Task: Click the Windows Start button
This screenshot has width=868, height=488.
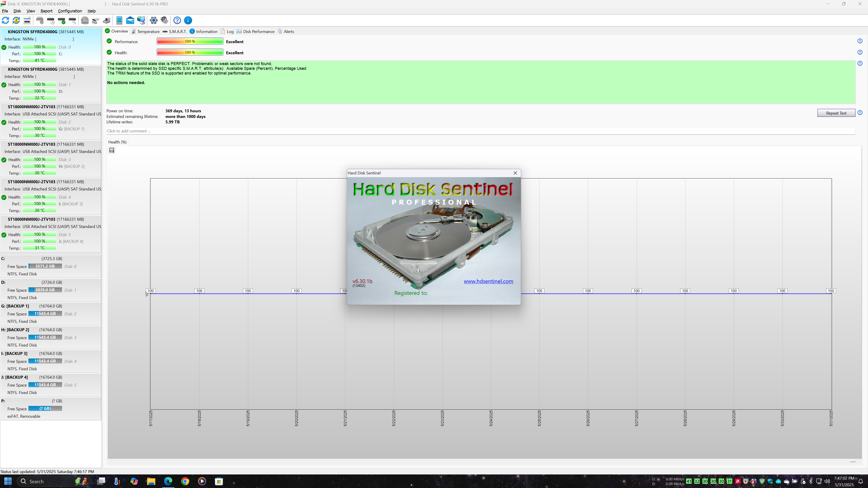Action: point(8,481)
